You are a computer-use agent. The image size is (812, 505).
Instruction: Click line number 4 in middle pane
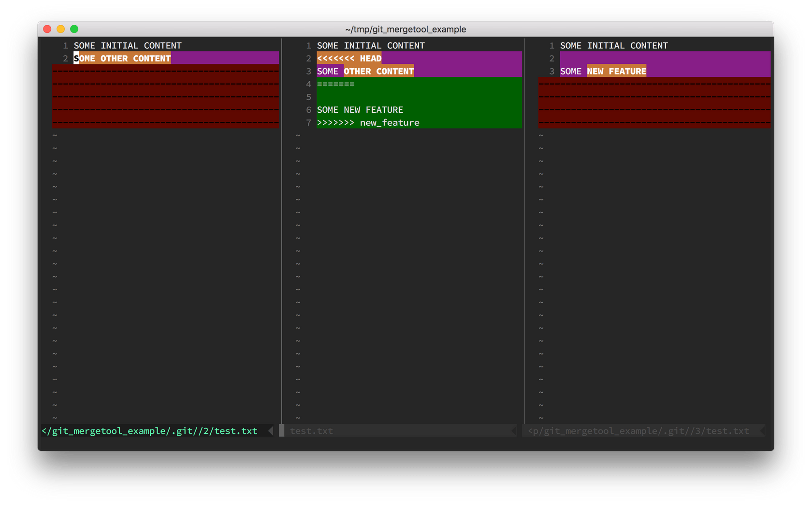click(308, 84)
